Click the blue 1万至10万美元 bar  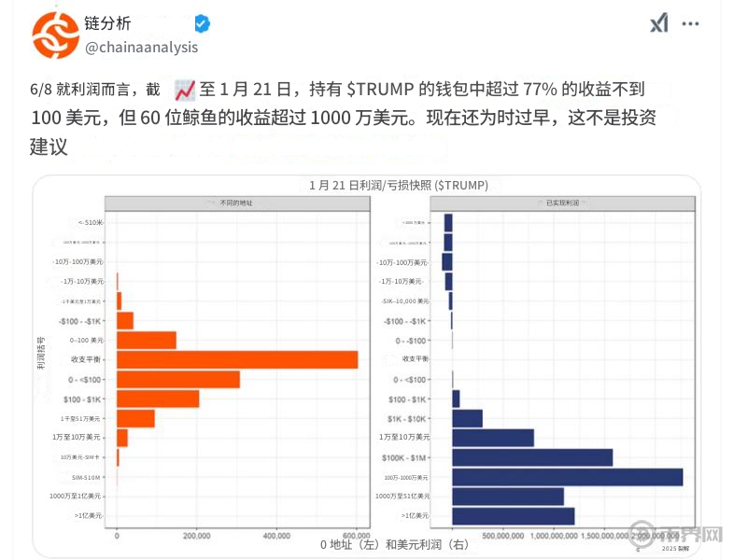[493, 438]
